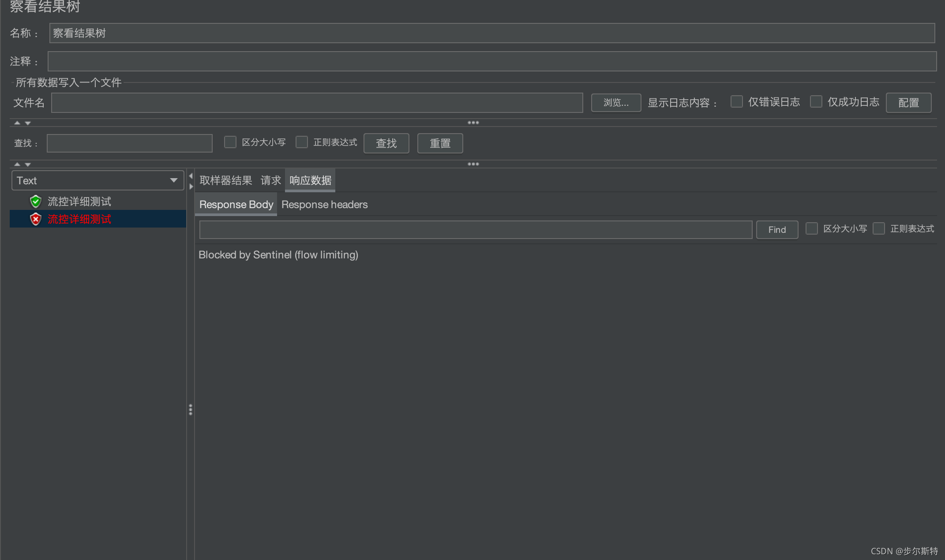Click the up arrow above the search row
The height and width of the screenshot is (560, 945).
tap(17, 123)
